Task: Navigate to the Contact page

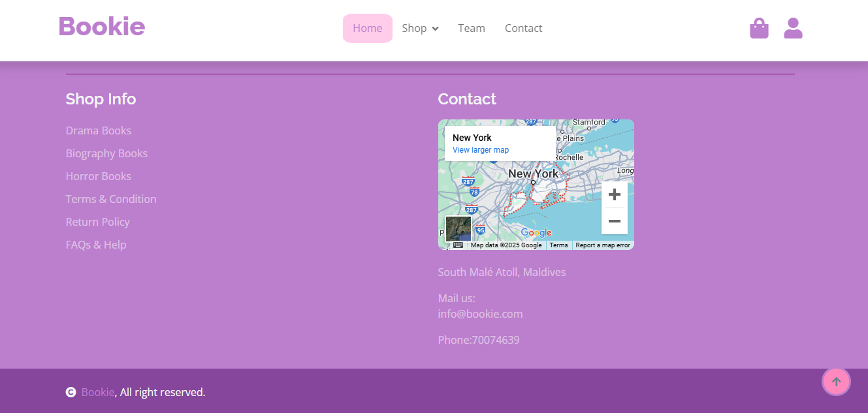Action: tap(523, 28)
